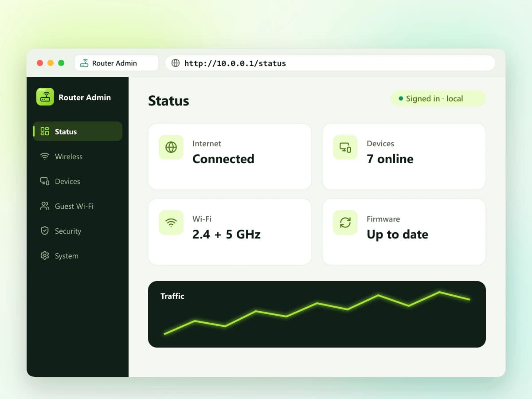Image resolution: width=532 pixels, height=399 pixels.
Task: Click the System gear icon in sidebar
Action: (x=45, y=255)
